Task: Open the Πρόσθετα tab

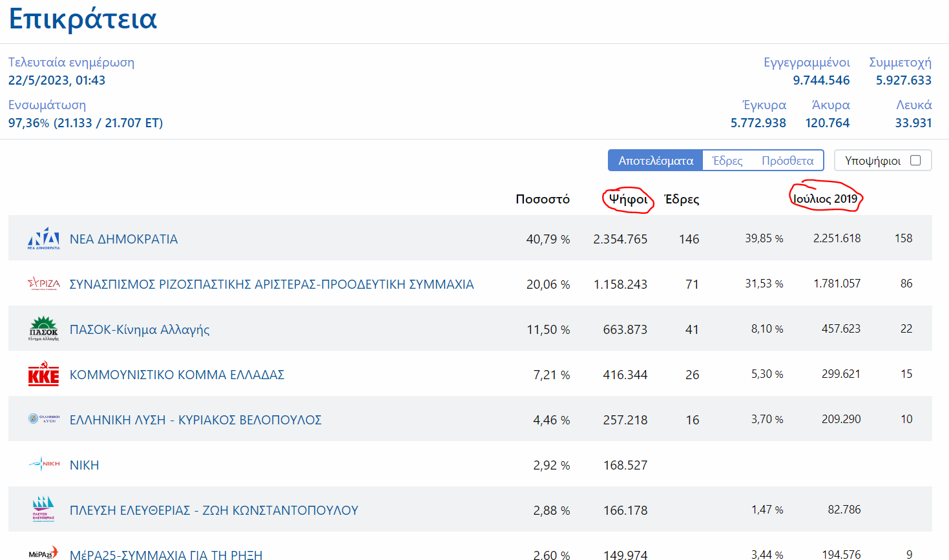Action: click(x=787, y=160)
